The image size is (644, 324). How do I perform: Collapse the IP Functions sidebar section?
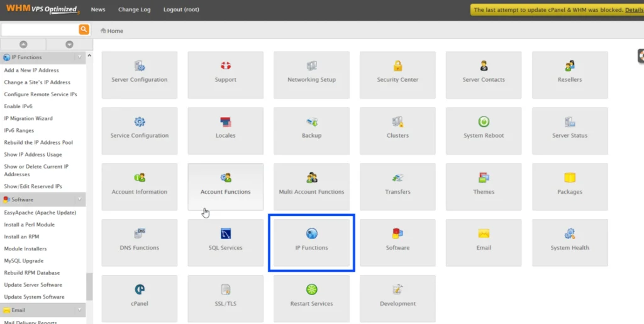pos(80,57)
